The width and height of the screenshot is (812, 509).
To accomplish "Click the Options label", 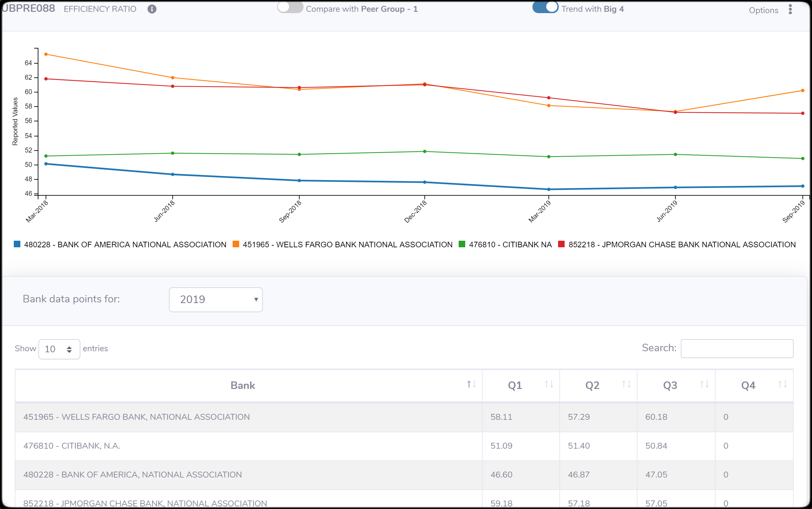I will click(x=763, y=10).
